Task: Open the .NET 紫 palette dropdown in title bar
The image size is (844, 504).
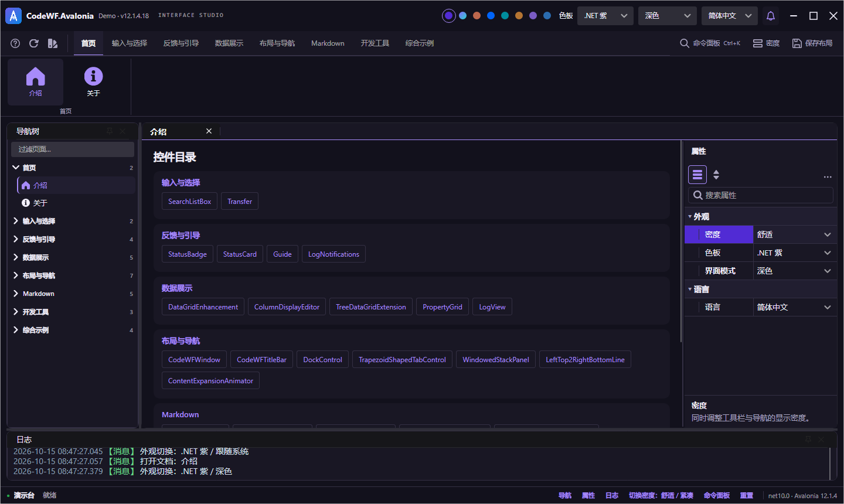Action: (605, 16)
